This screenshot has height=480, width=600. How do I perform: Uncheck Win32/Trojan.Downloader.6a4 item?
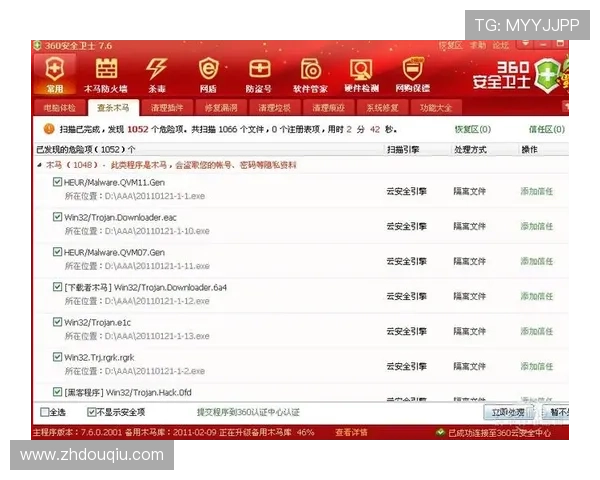tap(57, 287)
